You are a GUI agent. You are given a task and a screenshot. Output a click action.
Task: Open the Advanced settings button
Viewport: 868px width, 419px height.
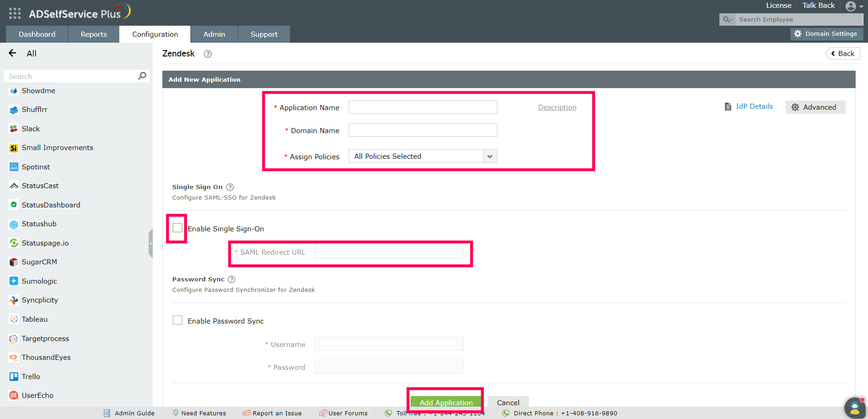815,107
